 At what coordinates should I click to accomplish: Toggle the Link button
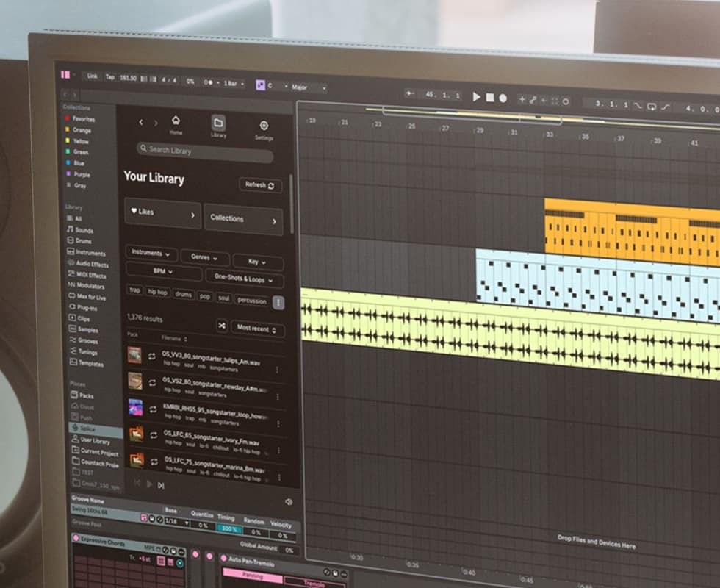pyautogui.click(x=93, y=76)
